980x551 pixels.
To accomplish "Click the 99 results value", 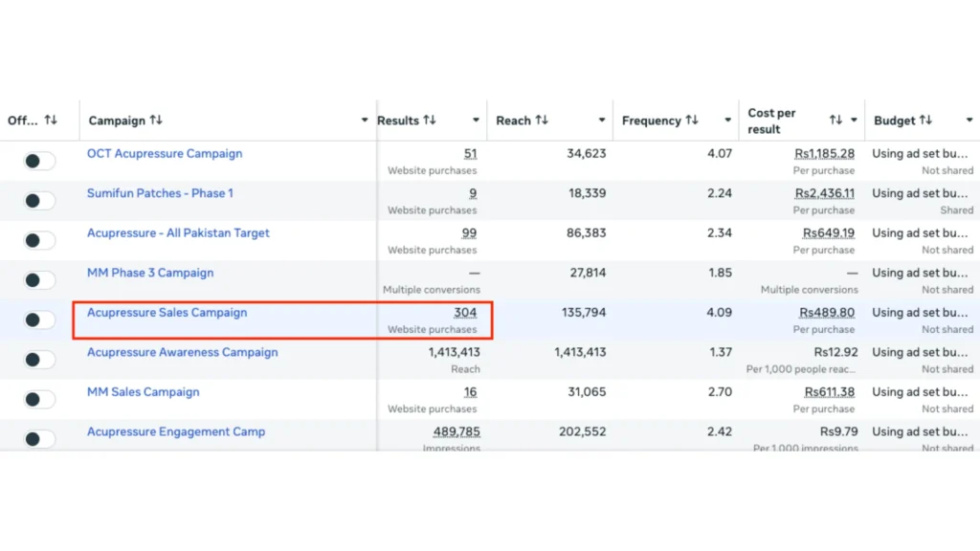I will click(469, 233).
